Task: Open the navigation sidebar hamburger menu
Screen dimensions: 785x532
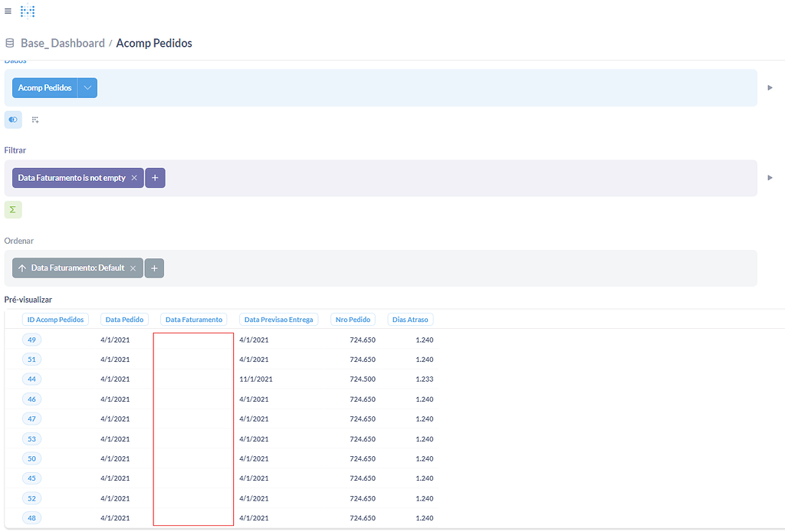Action: point(9,11)
